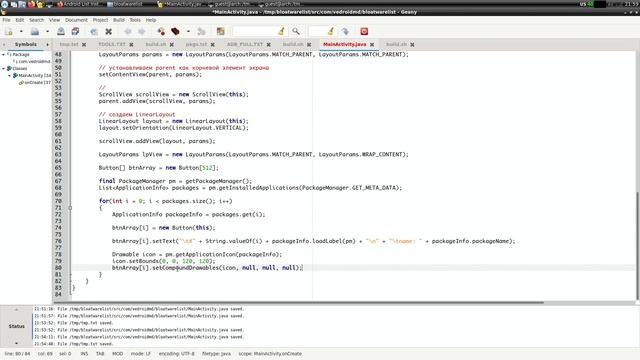Click the Compile toolbar icon

tap(161, 31)
